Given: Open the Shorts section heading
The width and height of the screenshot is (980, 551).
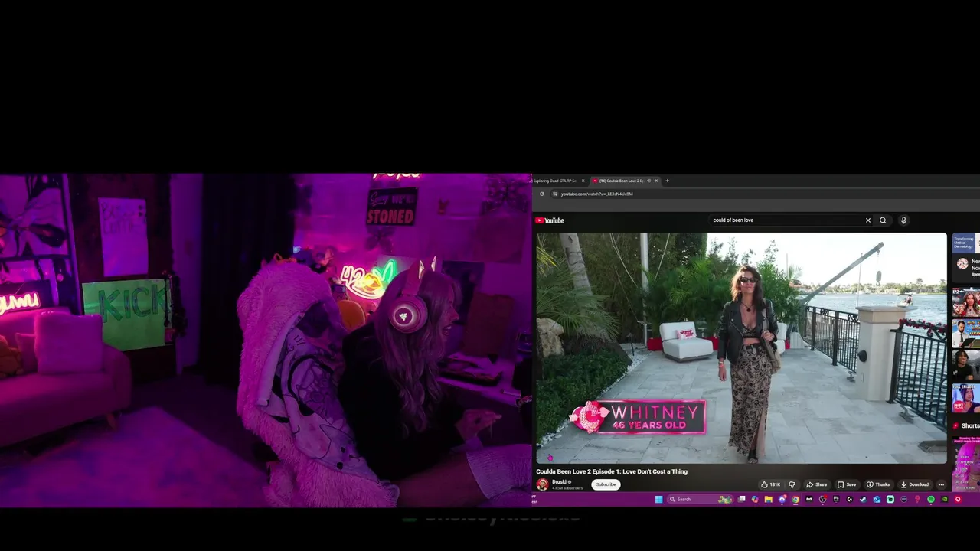Looking at the screenshot, I should click(970, 425).
